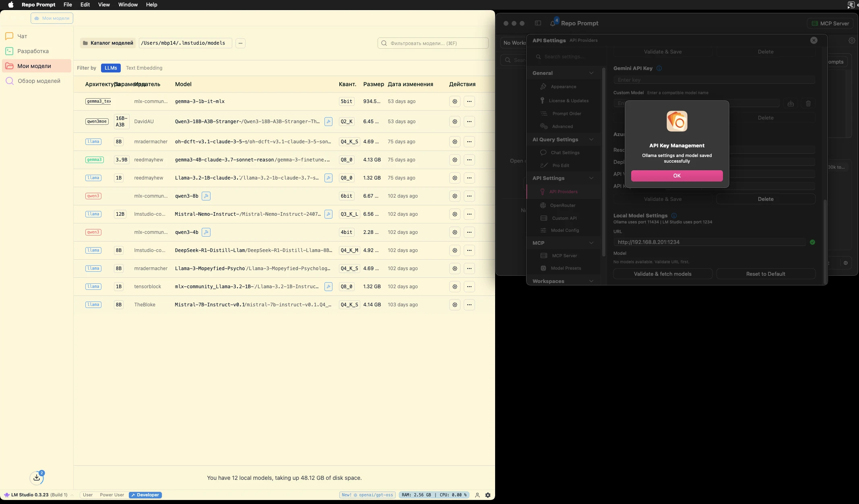Open more actions for gemma-3-1b-it-mlx row
Image resolution: width=859 pixels, height=504 pixels.
pyautogui.click(x=469, y=101)
